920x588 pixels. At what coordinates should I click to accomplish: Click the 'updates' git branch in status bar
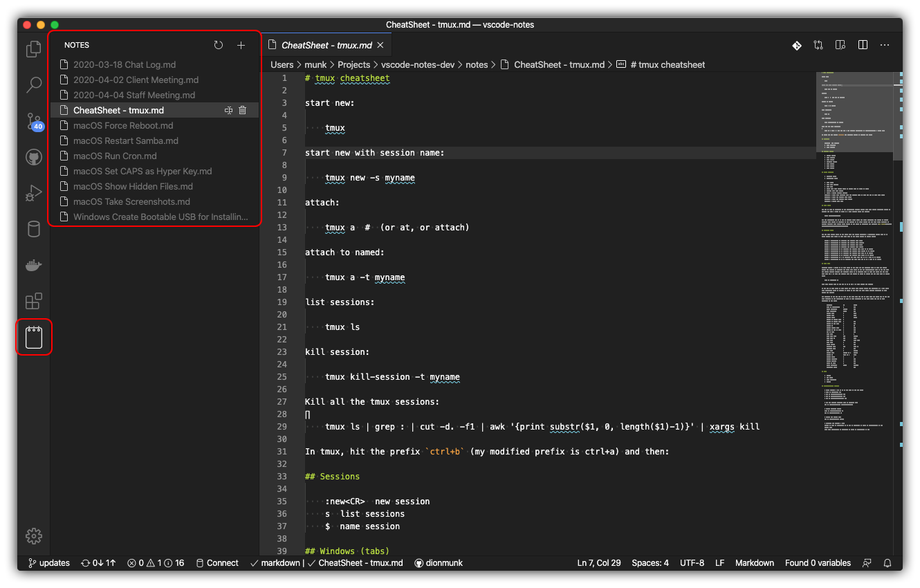(x=49, y=563)
